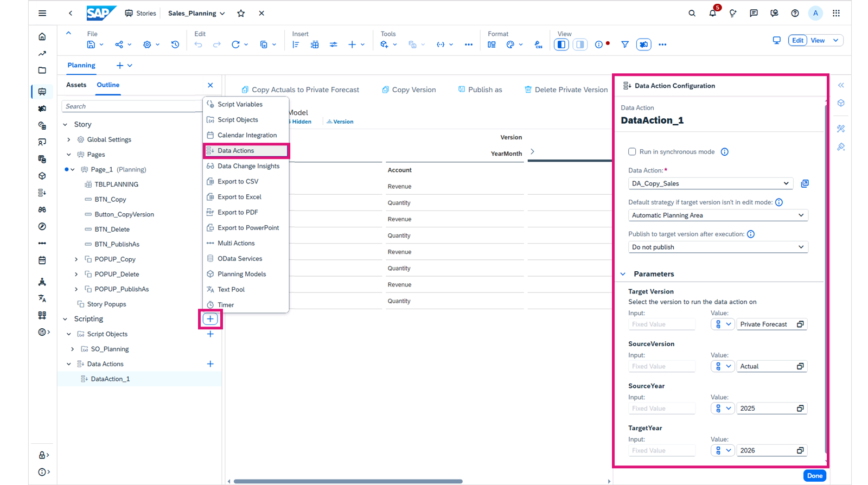Screen dimensions: 868x485
Task: Open the Home icon in sidebar
Action: click(42, 37)
